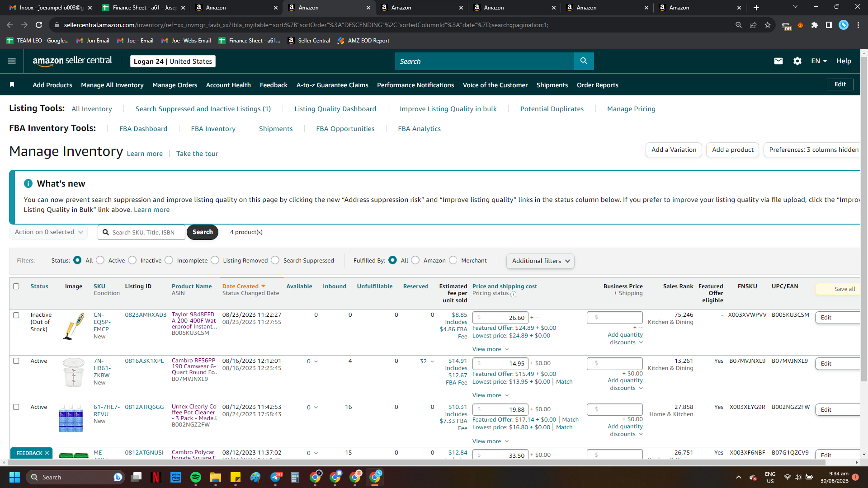Toggle the browser side panel icon

click(x=829, y=25)
